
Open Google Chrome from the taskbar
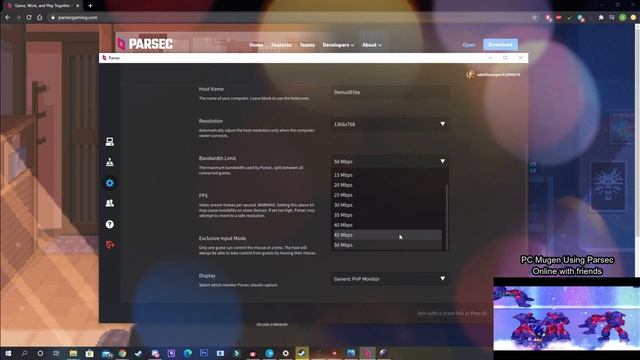pos(122,353)
